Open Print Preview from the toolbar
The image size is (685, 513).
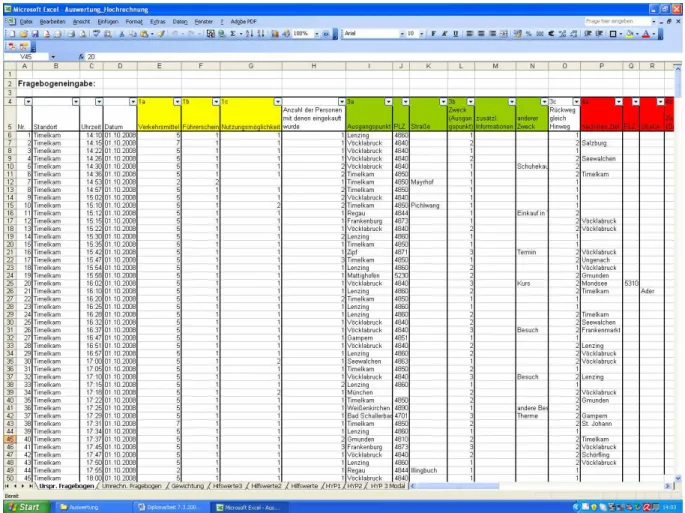click(83, 34)
